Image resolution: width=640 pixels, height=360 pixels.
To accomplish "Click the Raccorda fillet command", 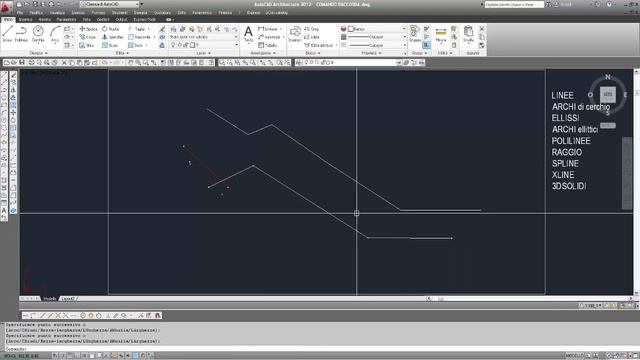I will [140, 37].
